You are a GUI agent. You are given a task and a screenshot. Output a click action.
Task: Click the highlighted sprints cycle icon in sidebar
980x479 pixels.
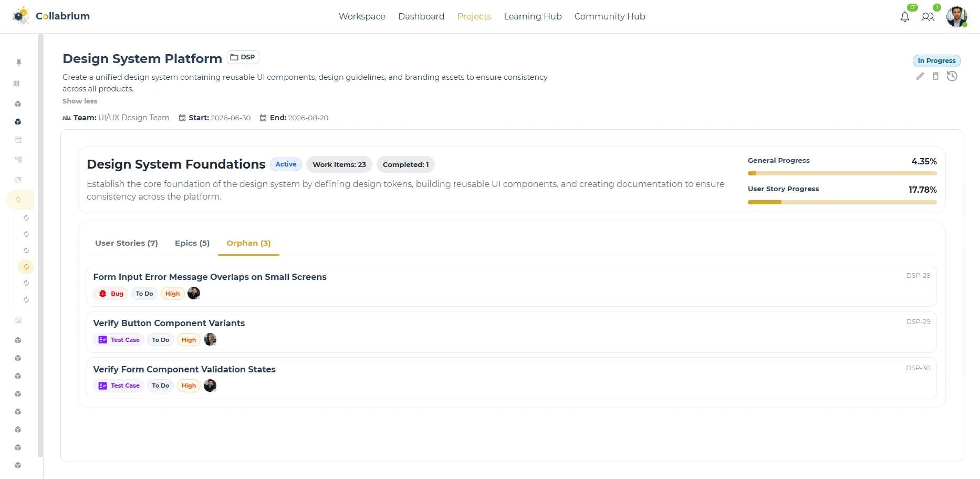point(18,200)
